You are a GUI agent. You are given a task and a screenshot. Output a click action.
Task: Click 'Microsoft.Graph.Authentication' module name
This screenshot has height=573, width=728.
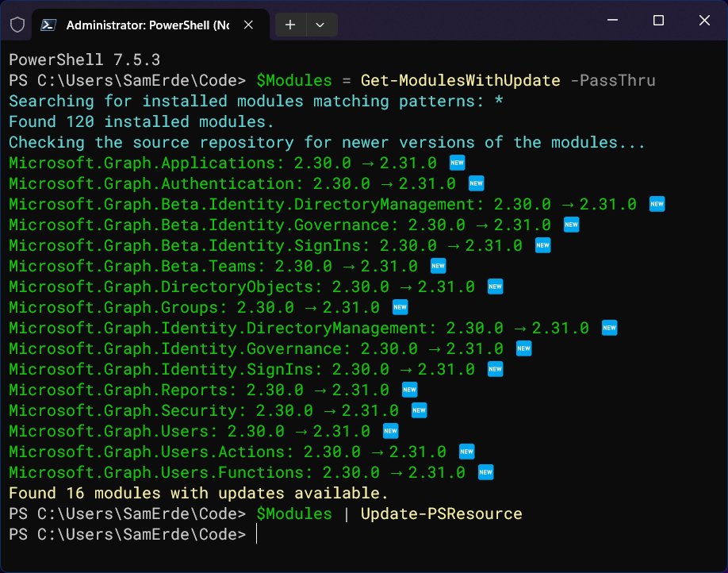pyautogui.click(x=151, y=183)
